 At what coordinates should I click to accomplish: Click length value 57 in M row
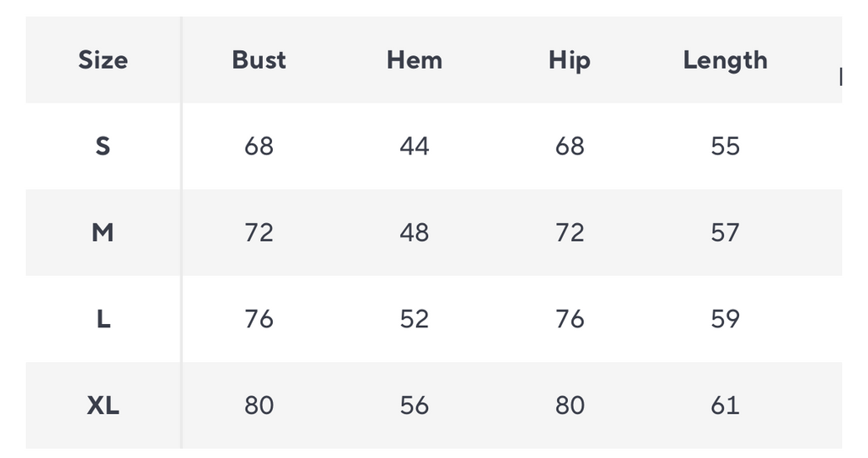(725, 232)
